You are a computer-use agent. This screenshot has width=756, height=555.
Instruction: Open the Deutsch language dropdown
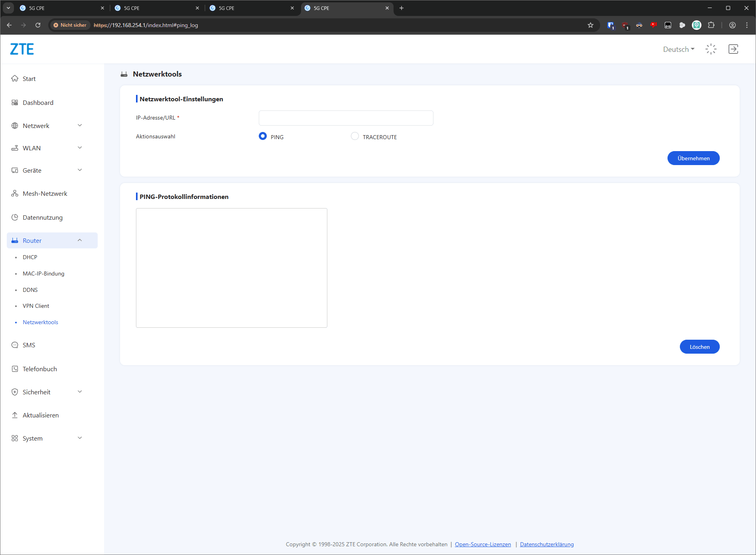(x=679, y=49)
